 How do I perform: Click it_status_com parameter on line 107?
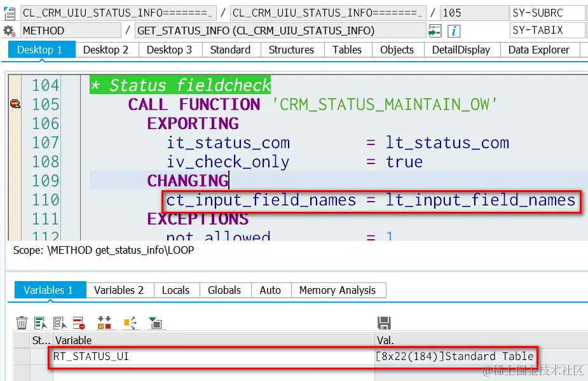[x=228, y=143]
